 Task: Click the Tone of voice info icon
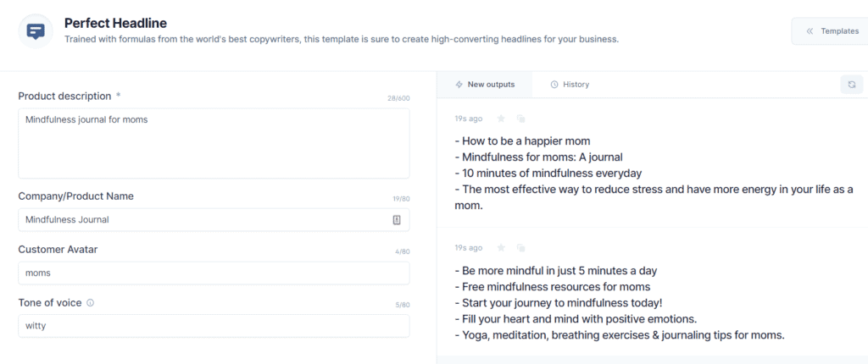coord(90,303)
